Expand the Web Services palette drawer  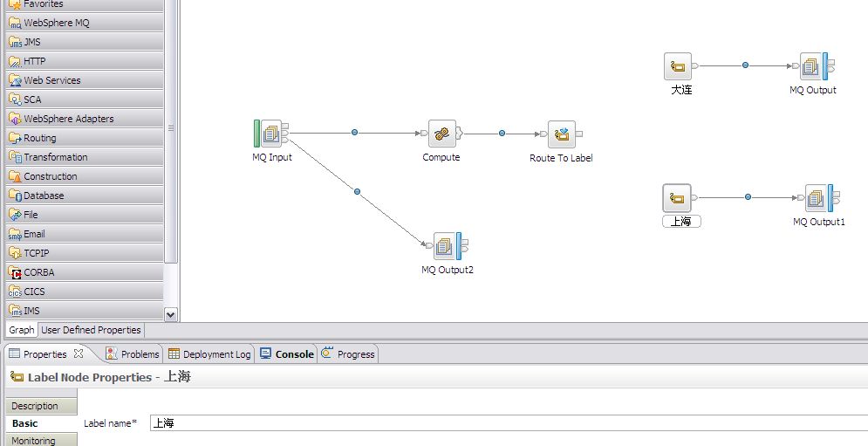(x=84, y=80)
